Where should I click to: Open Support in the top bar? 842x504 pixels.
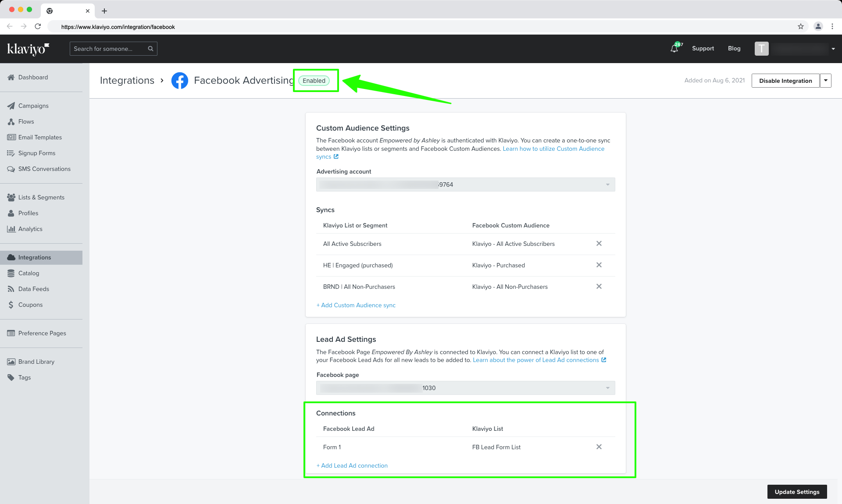coord(703,49)
